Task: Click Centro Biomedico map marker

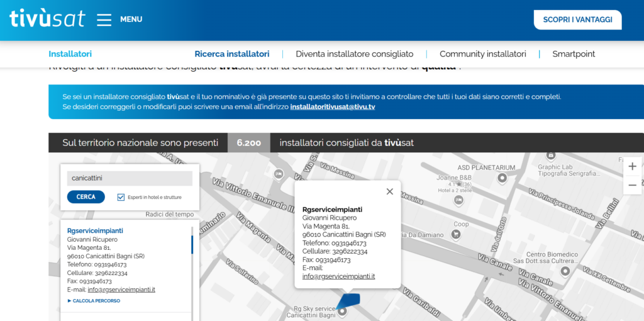Action: pos(565,271)
